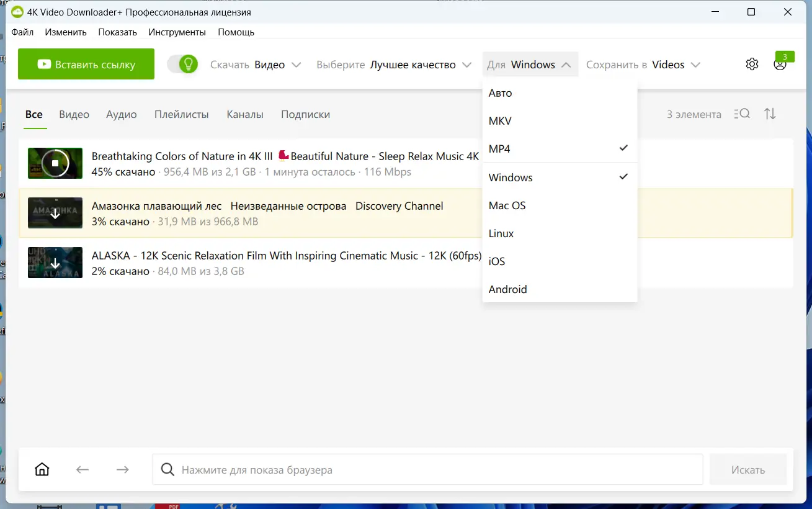The image size is (812, 509).
Task: Click the 3% скачано status text
Action: click(x=120, y=222)
